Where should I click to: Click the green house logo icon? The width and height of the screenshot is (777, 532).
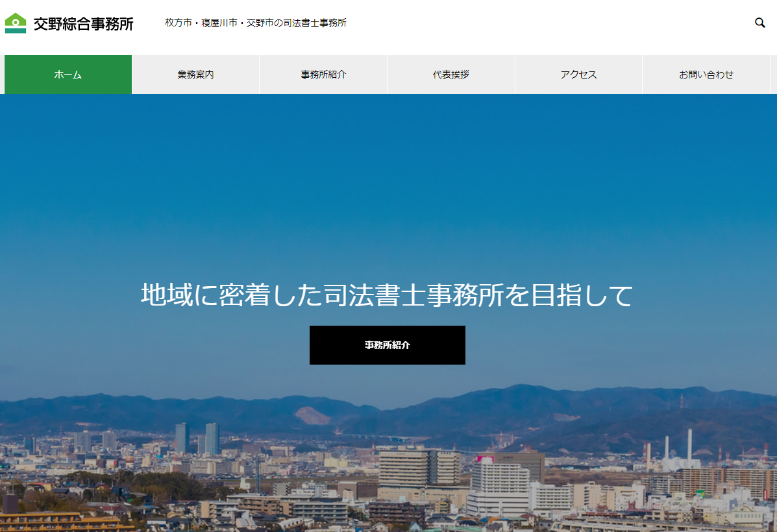(x=16, y=23)
